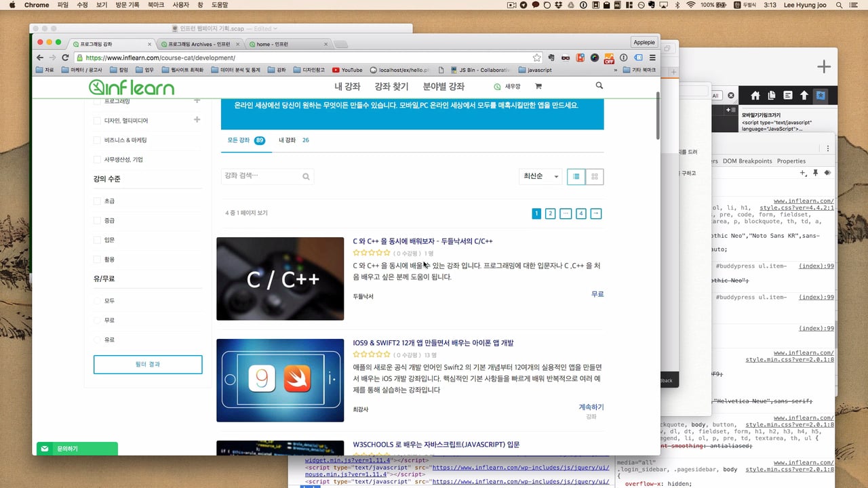Open the javascript bookmark folder

[x=535, y=70]
